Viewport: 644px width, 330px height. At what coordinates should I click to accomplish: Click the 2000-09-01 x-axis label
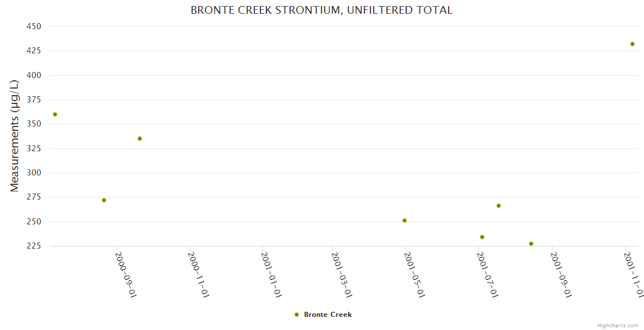point(125,274)
